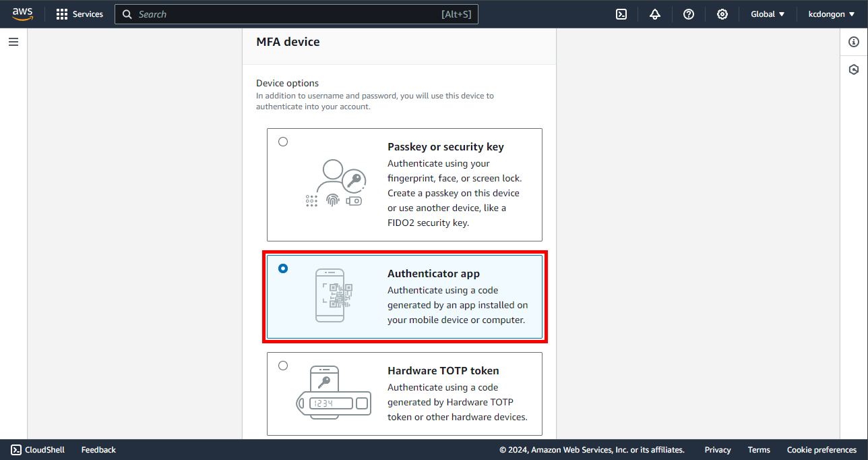
Task: Open the settings gear icon
Action: [722, 14]
